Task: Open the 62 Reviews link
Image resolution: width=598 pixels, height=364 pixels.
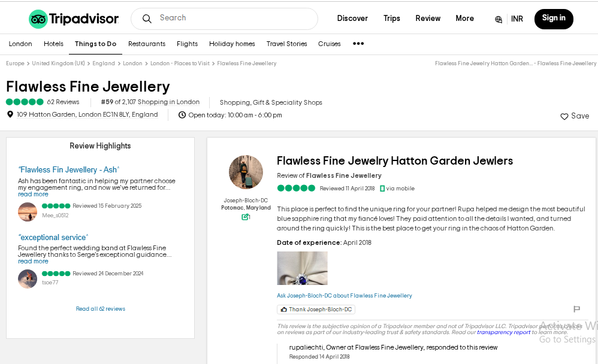Action: click(63, 102)
